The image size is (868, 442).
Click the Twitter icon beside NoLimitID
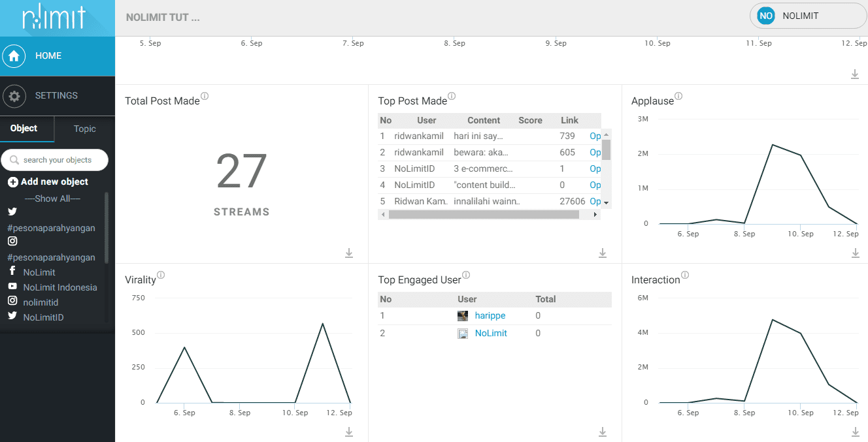click(12, 315)
